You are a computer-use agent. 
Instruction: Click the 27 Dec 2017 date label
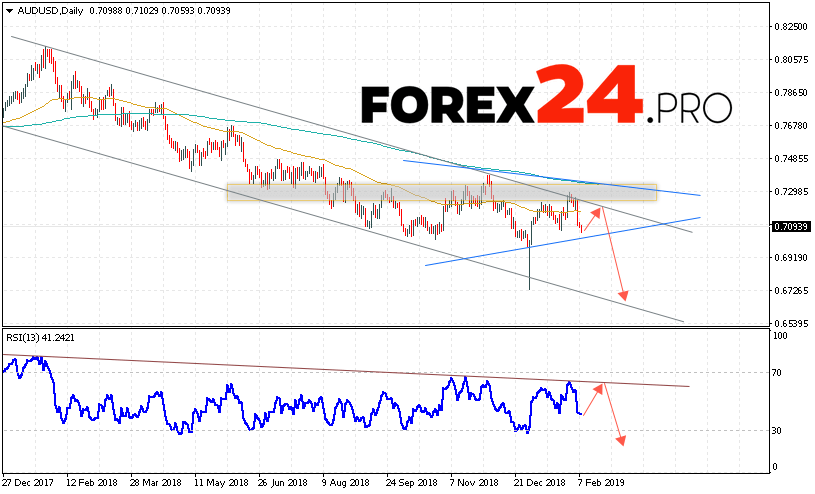coord(30,483)
